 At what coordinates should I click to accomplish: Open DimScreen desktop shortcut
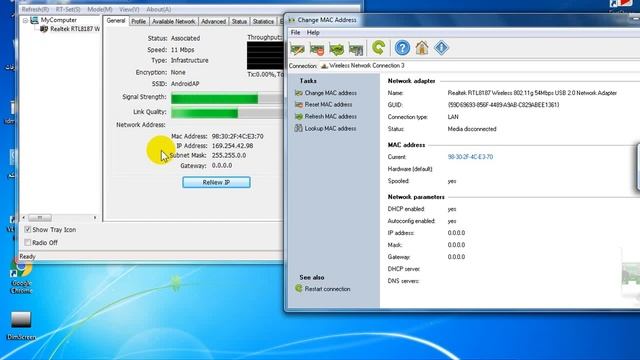click(x=21, y=325)
